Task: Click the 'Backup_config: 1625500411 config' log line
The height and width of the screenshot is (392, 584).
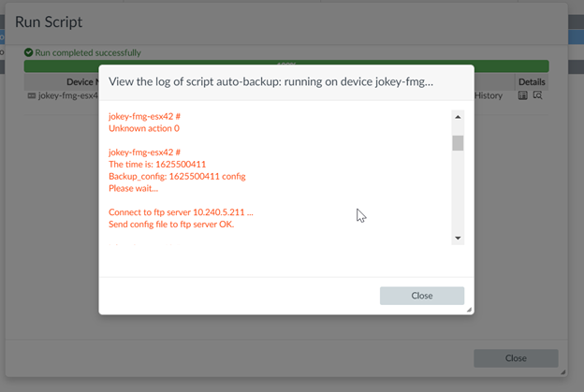Action: [x=177, y=176]
